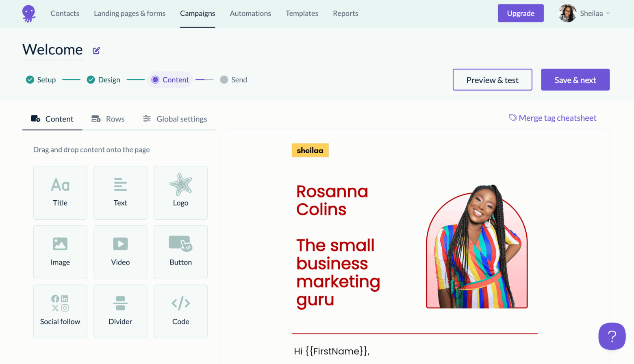Open the Contacts menu

click(x=65, y=13)
